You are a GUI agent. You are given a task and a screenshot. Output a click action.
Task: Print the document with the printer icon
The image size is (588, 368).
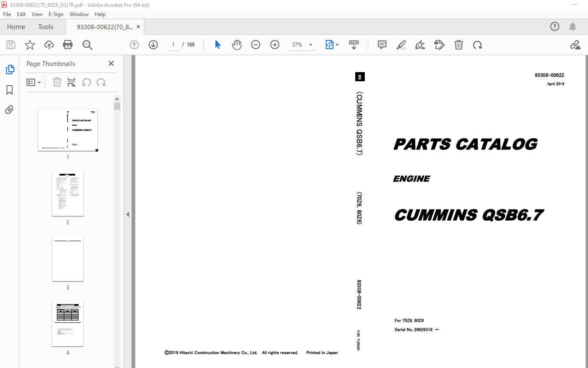[68, 45]
